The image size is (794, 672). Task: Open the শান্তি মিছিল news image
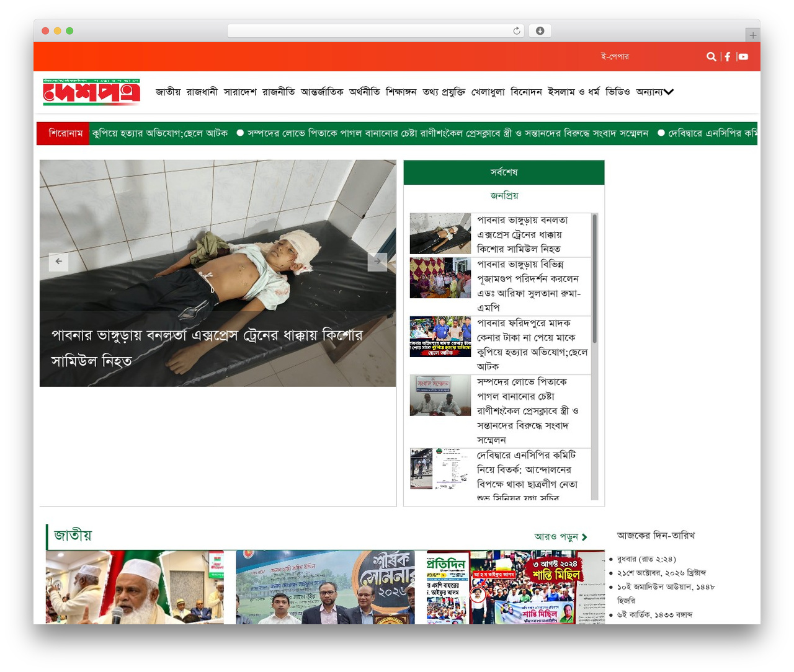515,587
